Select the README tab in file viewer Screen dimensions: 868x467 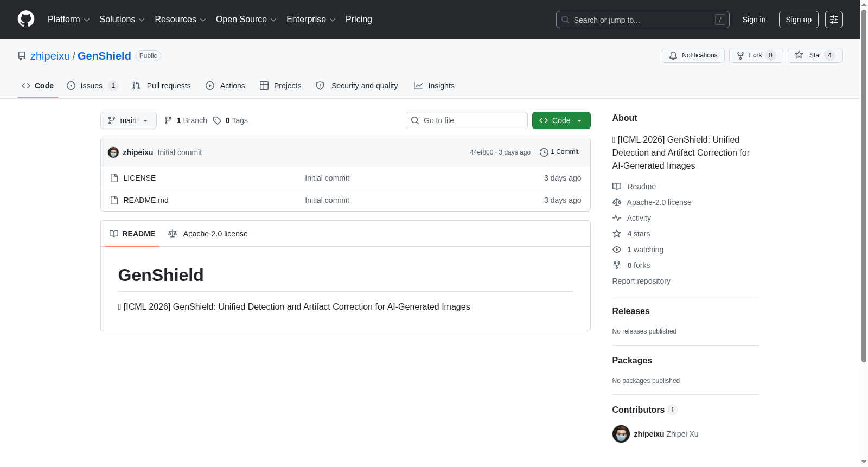tap(132, 234)
